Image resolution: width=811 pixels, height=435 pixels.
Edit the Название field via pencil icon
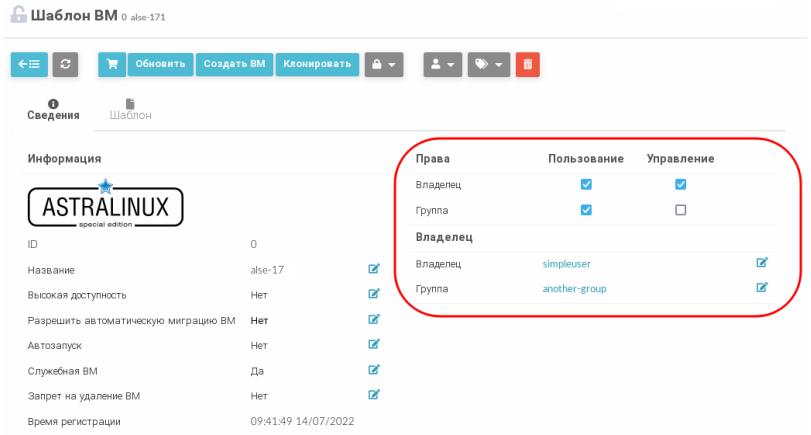tap(374, 269)
